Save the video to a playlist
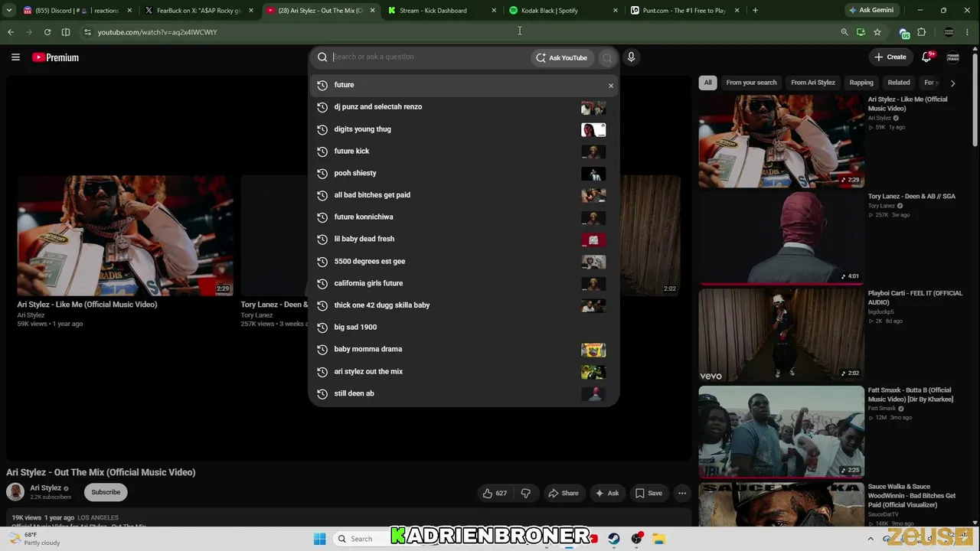Viewport: 980px width, 551px height. (x=648, y=493)
